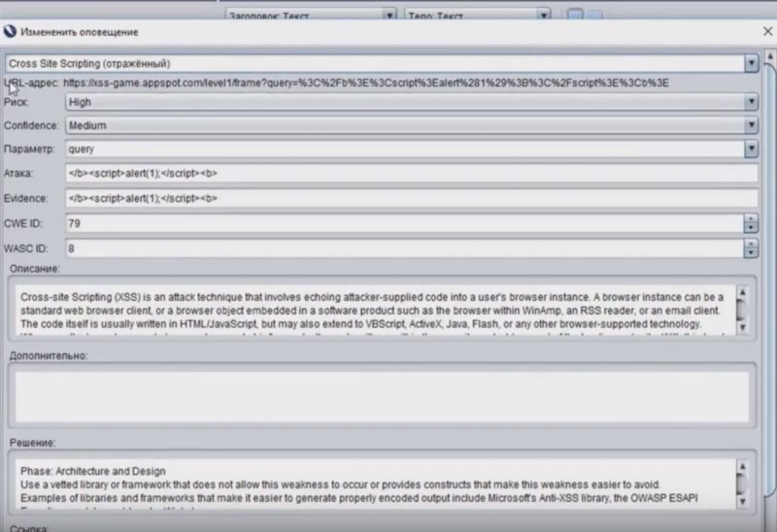Click Описание scrollbar up arrow

[x=742, y=292]
